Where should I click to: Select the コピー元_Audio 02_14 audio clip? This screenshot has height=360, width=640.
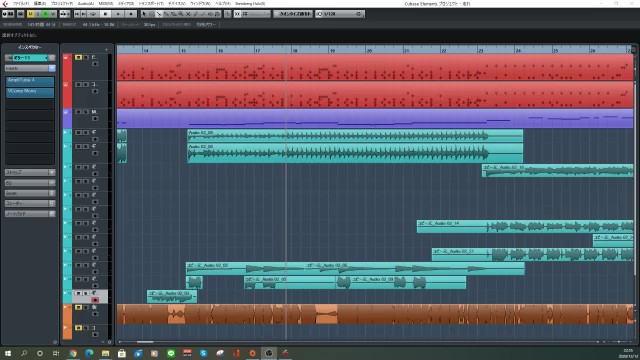(525, 226)
